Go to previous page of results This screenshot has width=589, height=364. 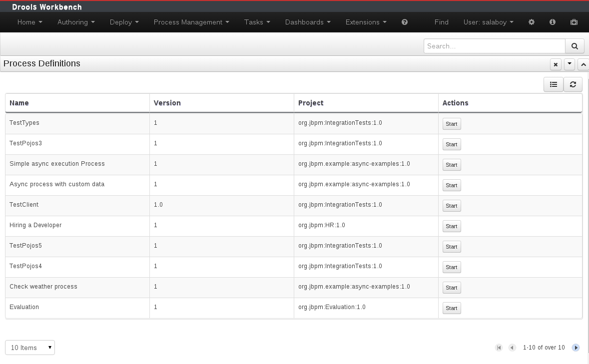coord(512,348)
